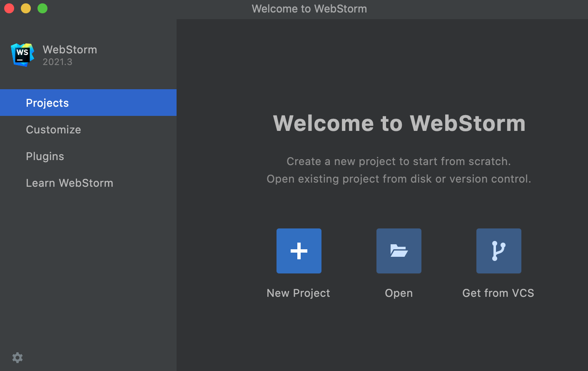
Task: Click the Get from VCS branch icon
Action: pos(499,251)
